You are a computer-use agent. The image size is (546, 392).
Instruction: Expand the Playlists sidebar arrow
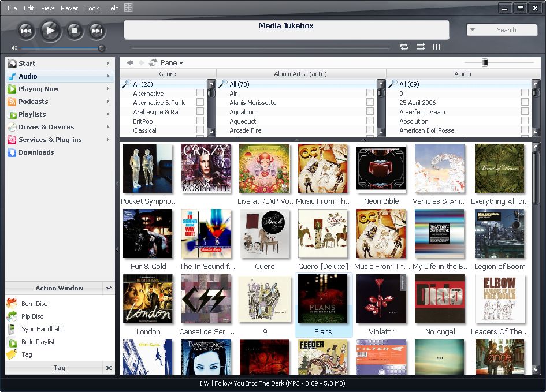(108, 114)
